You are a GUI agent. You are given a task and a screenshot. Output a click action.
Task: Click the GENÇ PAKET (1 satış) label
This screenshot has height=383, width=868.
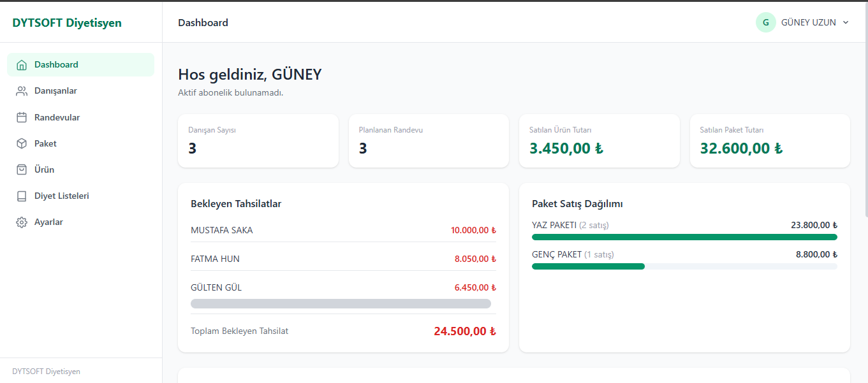tap(573, 254)
